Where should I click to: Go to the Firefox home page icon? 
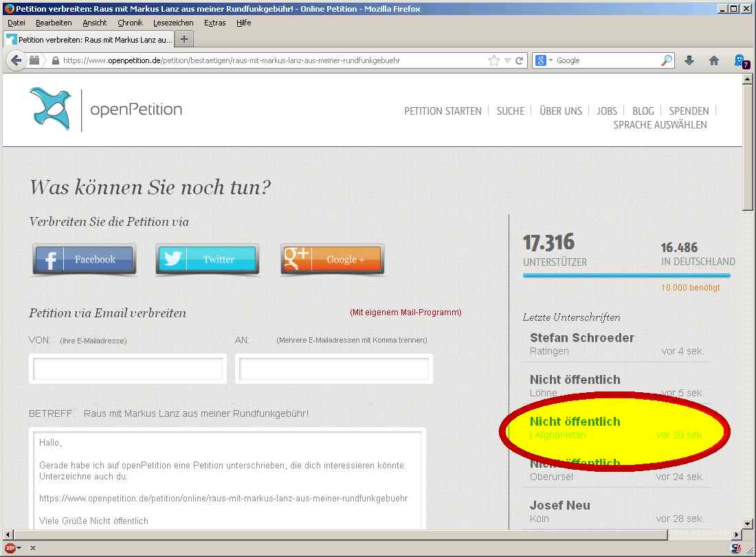coord(714,60)
